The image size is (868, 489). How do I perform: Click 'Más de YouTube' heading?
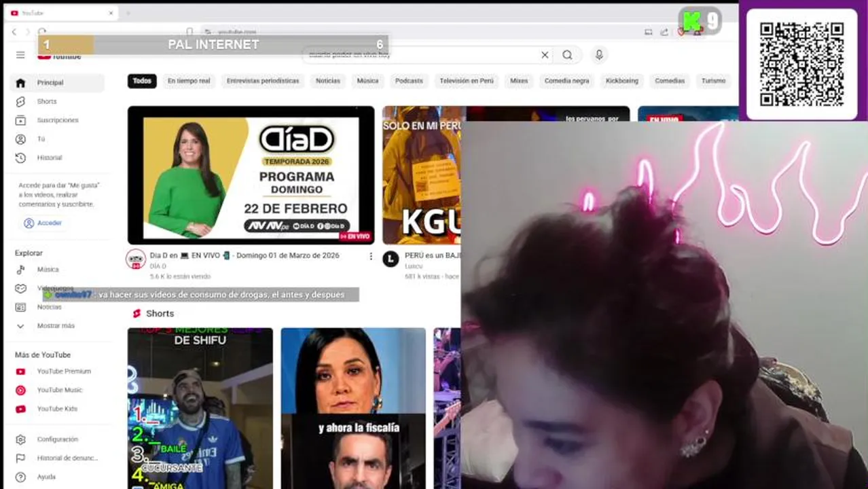pos(43,355)
